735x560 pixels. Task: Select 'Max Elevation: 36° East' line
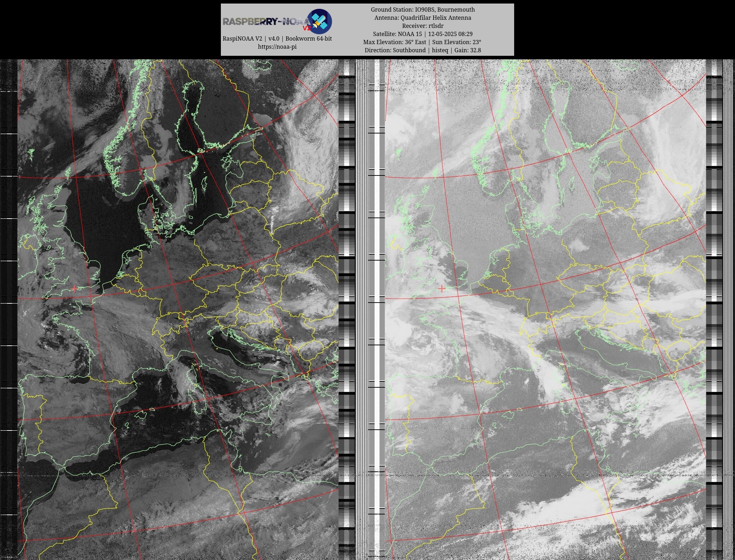pos(422,42)
